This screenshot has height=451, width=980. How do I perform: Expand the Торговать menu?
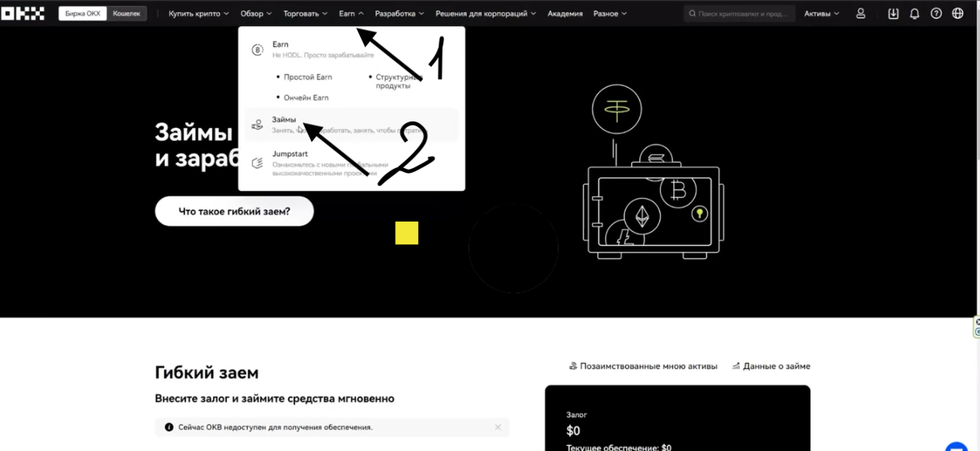305,14
